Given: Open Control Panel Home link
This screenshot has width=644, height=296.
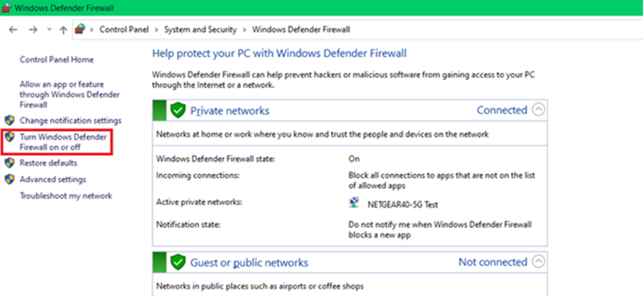Looking at the screenshot, I should (57, 60).
